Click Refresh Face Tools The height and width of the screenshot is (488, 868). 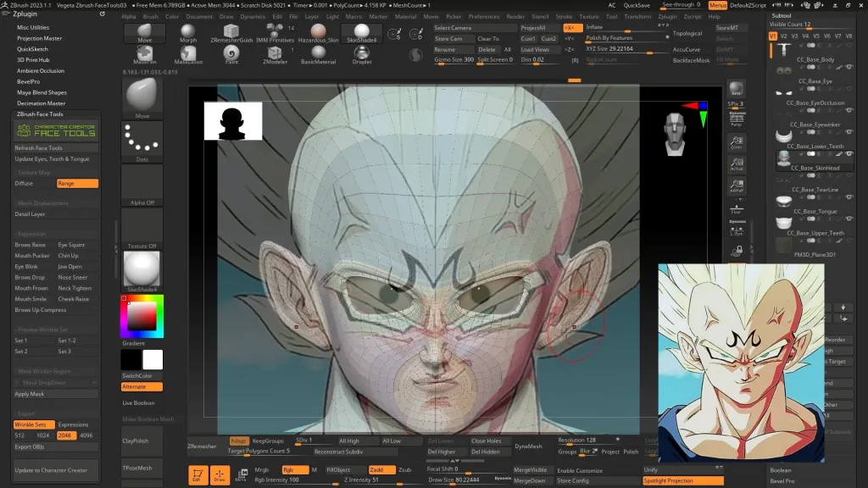click(56, 148)
